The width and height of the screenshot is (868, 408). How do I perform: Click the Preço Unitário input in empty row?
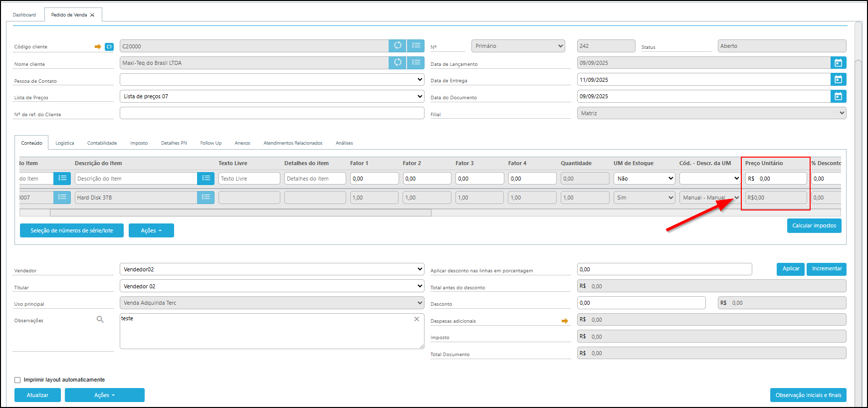776,179
